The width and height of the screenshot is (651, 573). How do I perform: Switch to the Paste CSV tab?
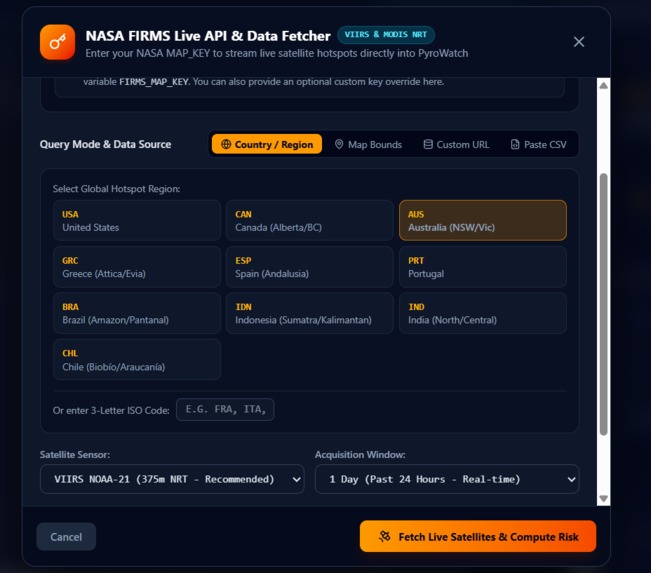click(x=538, y=144)
